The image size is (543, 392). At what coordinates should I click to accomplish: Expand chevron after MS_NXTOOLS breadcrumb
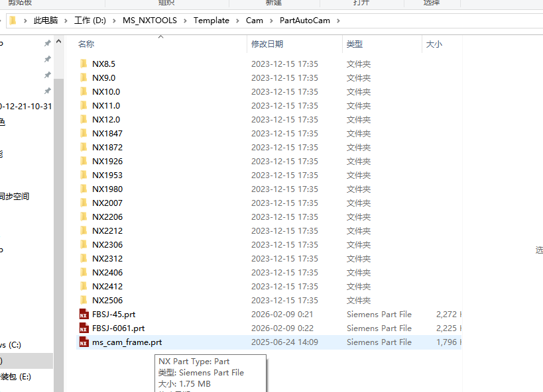185,21
